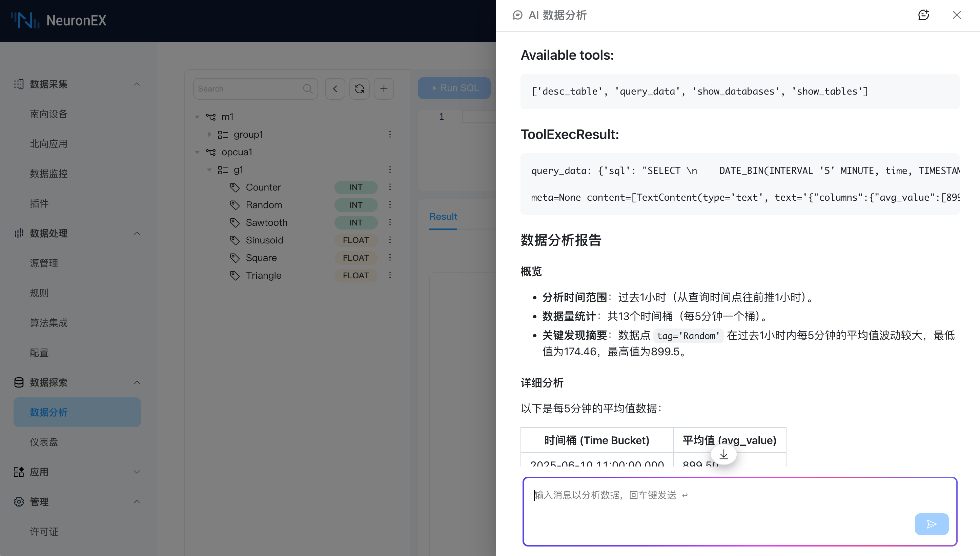This screenshot has width=980, height=556.
Task: Select the Result tab
Action: tap(443, 217)
